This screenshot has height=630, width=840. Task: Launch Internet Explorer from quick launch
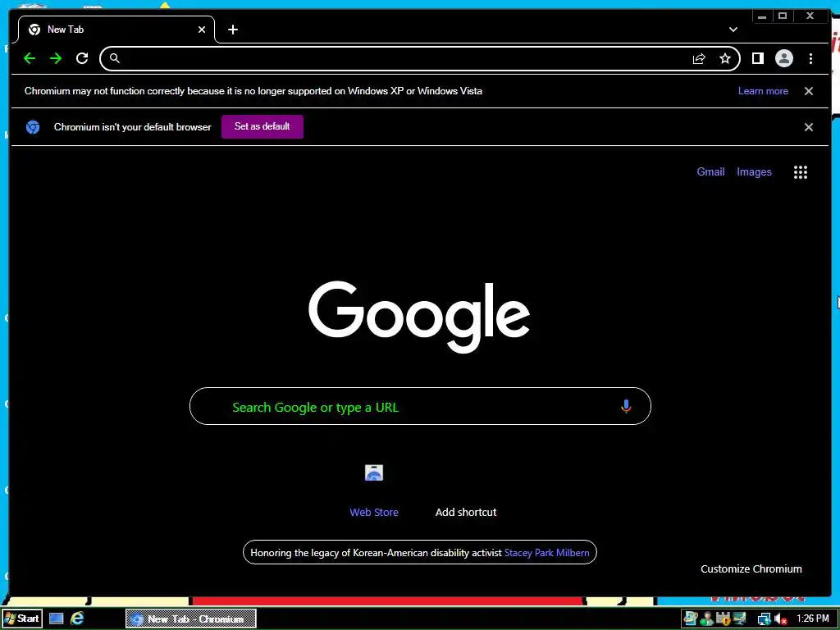pyautogui.click(x=77, y=619)
